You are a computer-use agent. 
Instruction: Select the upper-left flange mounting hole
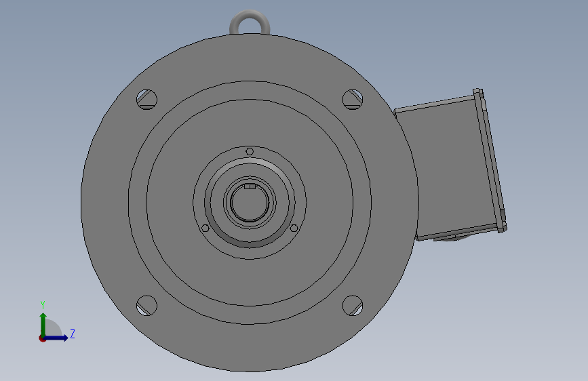pyautogui.click(x=146, y=100)
